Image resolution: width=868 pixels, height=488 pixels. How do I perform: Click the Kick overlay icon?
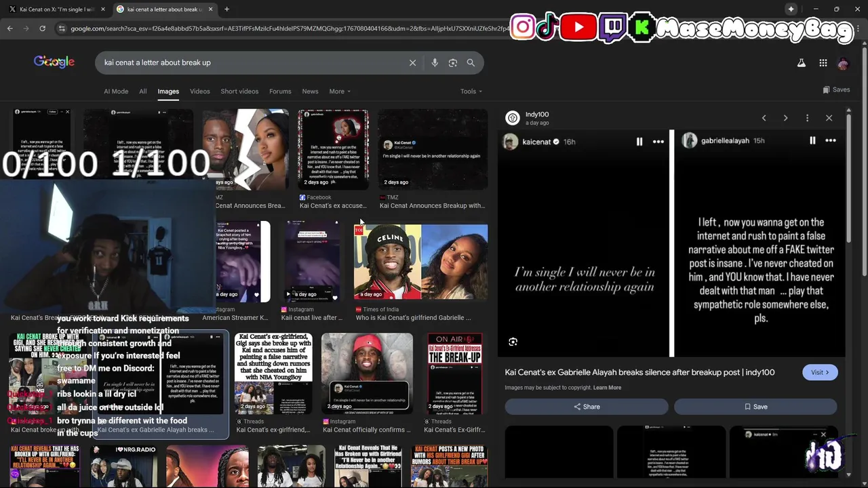click(641, 27)
